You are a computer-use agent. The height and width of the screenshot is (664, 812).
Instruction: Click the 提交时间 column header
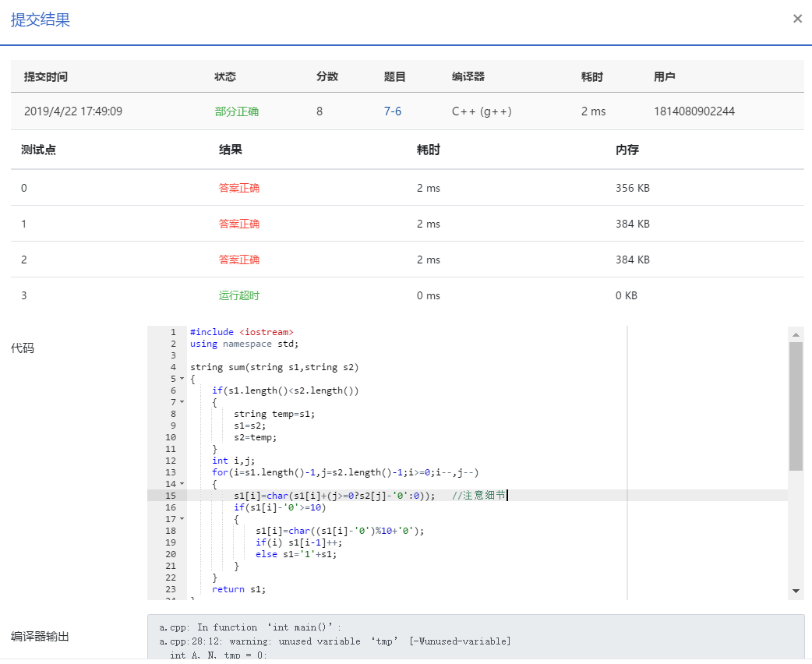coord(45,76)
